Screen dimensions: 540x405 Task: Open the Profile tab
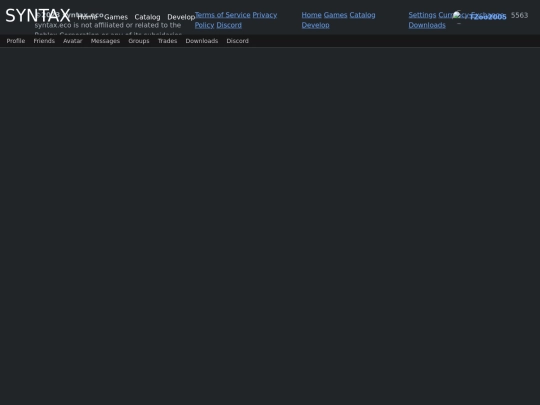click(16, 41)
